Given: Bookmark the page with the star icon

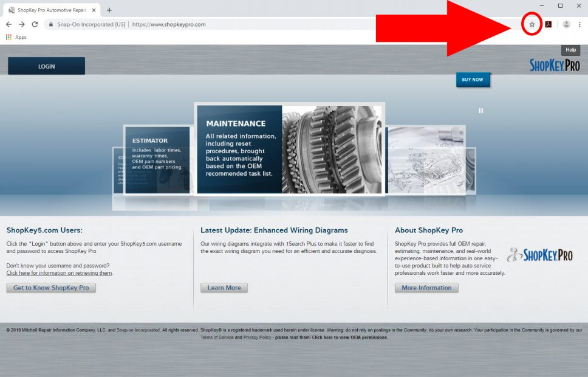Looking at the screenshot, I should [532, 24].
